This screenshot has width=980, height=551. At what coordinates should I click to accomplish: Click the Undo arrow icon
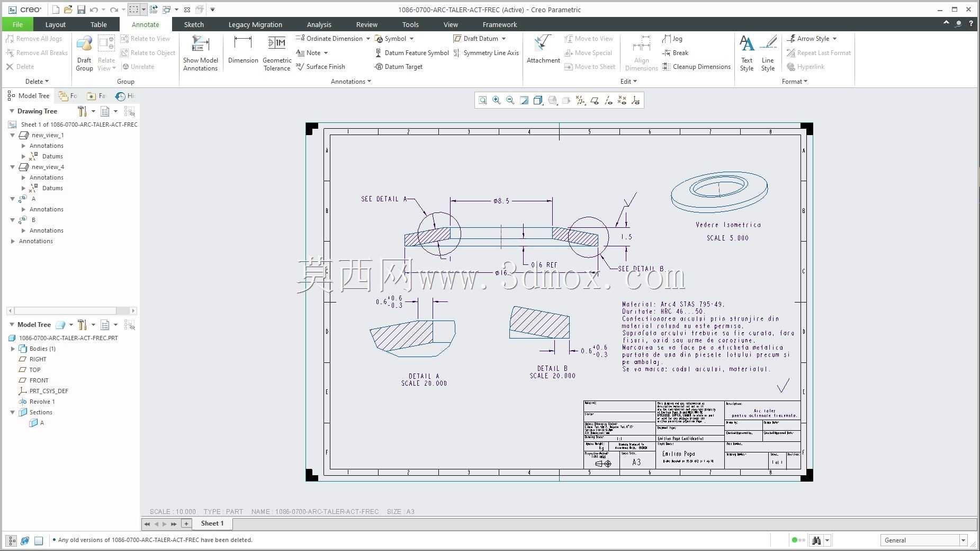pos(94,10)
